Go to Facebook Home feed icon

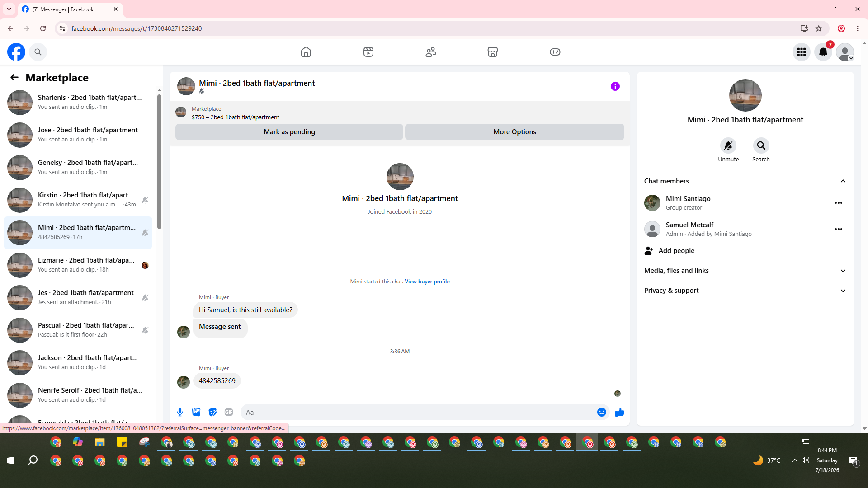tap(306, 52)
